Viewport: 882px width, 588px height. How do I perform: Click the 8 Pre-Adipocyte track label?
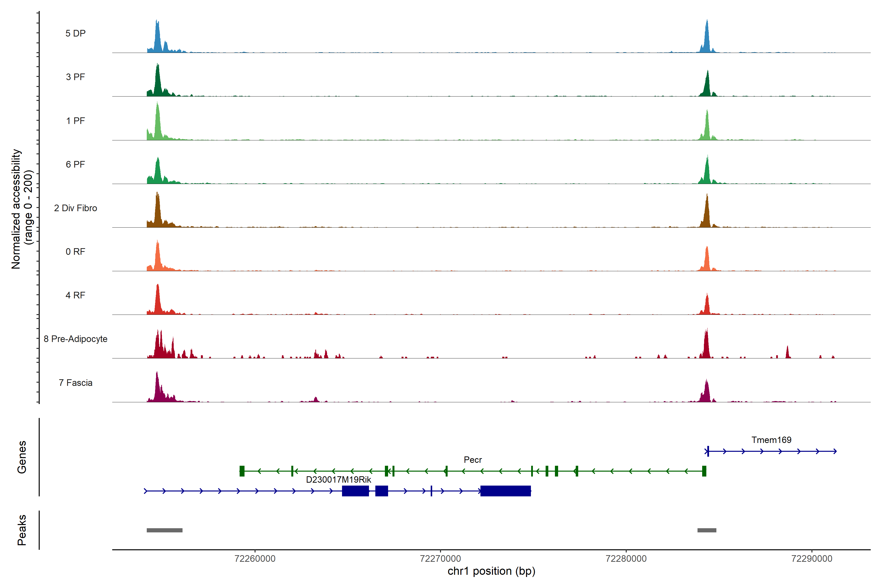point(75,339)
